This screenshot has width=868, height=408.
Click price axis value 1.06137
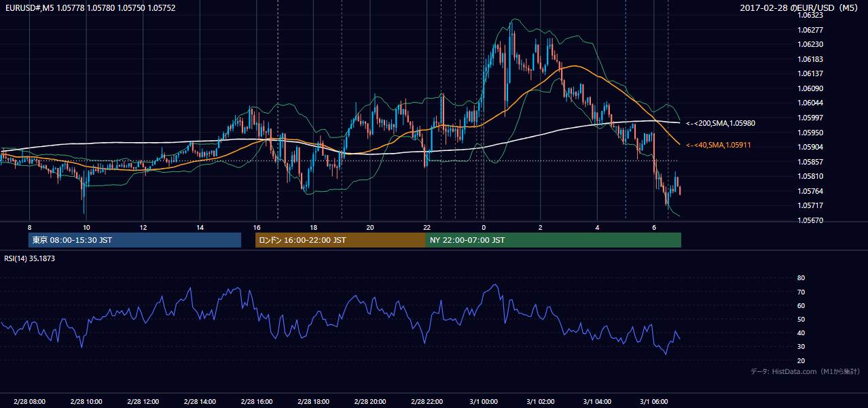pos(810,73)
